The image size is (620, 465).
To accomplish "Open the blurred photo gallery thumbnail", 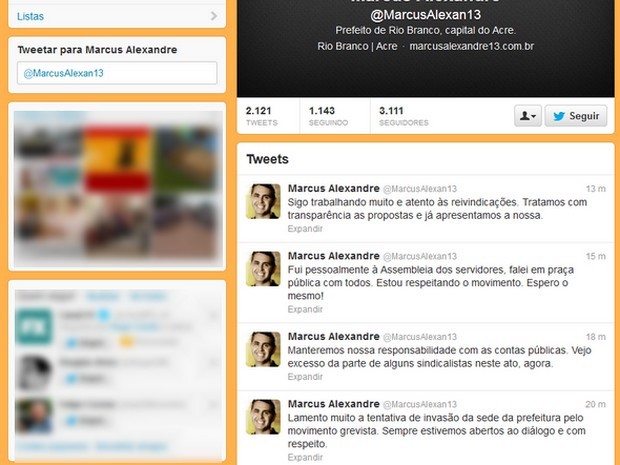I will pyautogui.click(x=118, y=189).
